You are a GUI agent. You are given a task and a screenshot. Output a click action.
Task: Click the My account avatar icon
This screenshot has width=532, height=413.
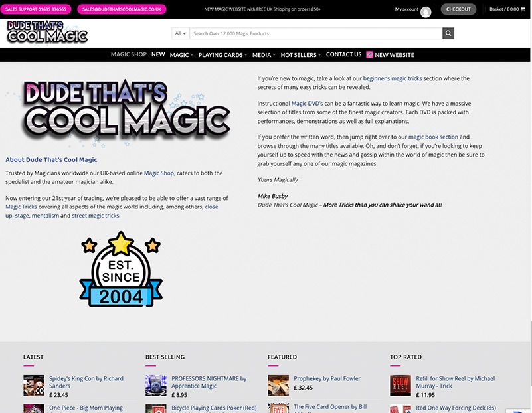point(426,12)
